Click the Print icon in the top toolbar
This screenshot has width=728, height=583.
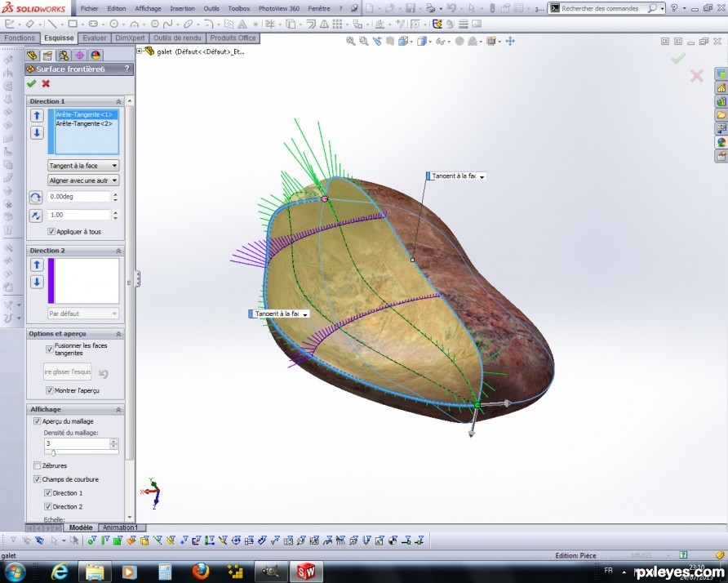(x=430, y=8)
